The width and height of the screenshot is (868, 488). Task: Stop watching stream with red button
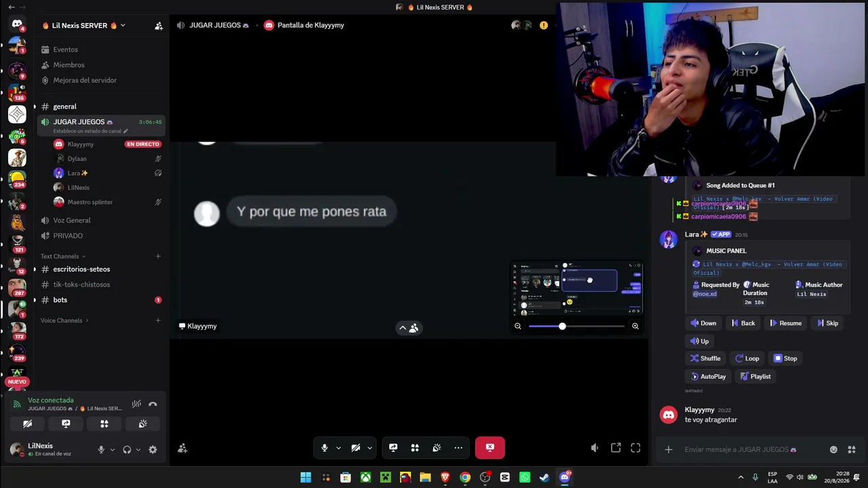[490, 447]
